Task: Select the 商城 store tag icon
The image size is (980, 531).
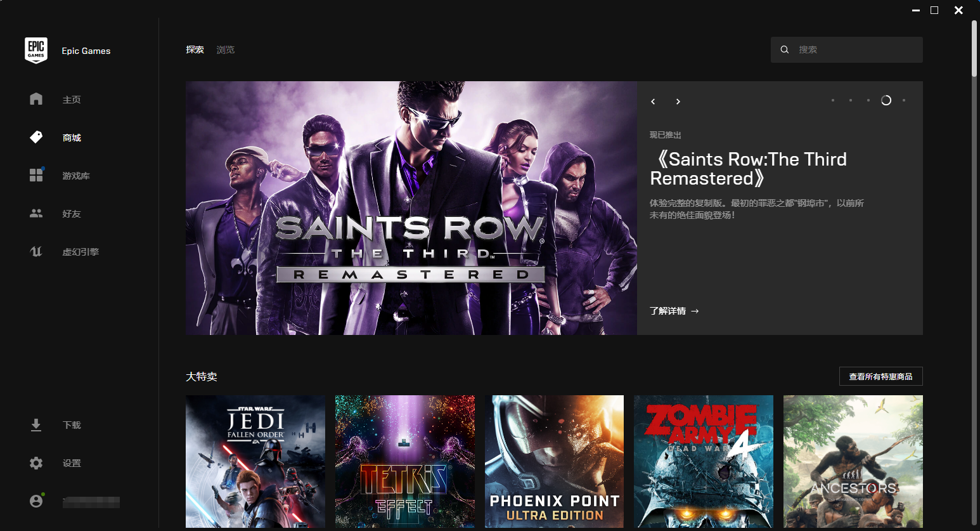Action: click(x=36, y=137)
